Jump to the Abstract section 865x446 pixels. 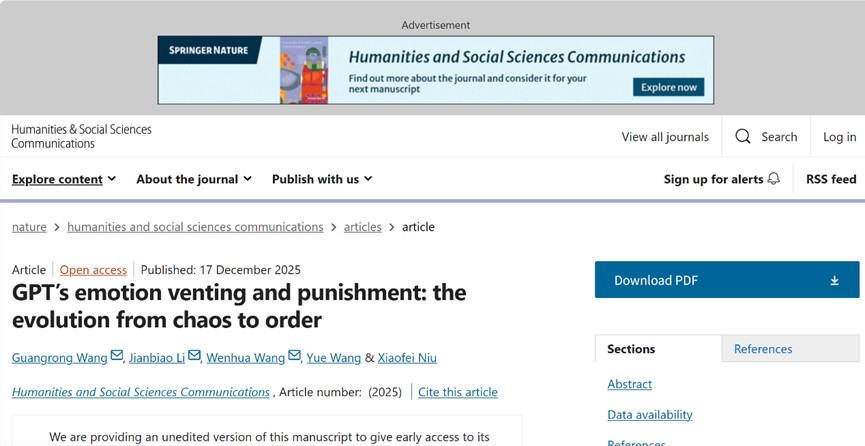coord(629,384)
